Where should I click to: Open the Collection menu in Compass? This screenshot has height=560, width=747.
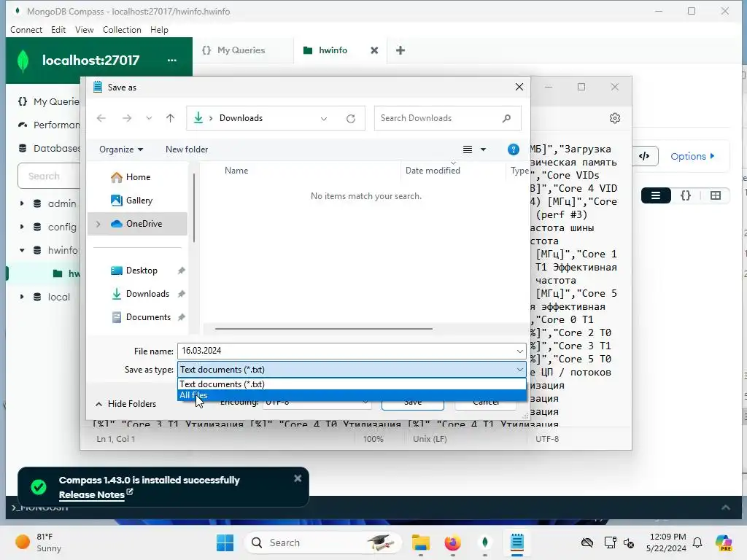(x=122, y=29)
